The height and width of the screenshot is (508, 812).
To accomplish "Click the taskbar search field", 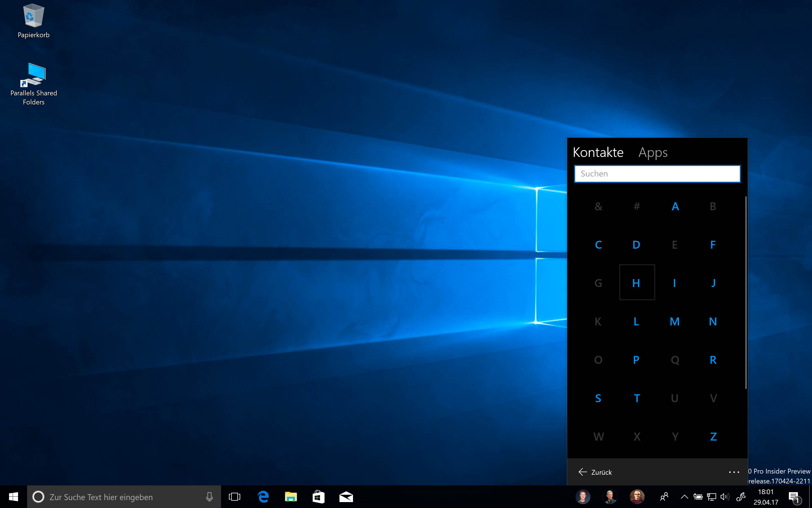I will (124, 497).
